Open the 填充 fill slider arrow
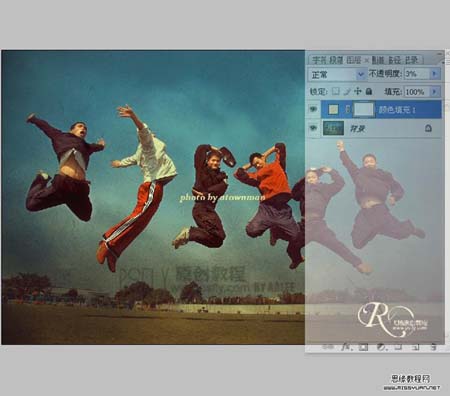450x396 pixels. 435,91
